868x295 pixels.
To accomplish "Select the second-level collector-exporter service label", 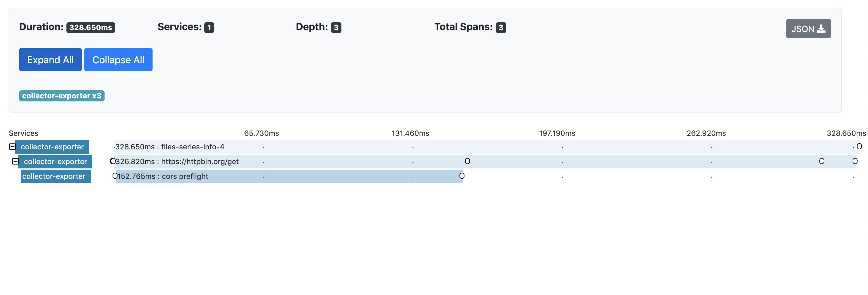I will tap(55, 162).
